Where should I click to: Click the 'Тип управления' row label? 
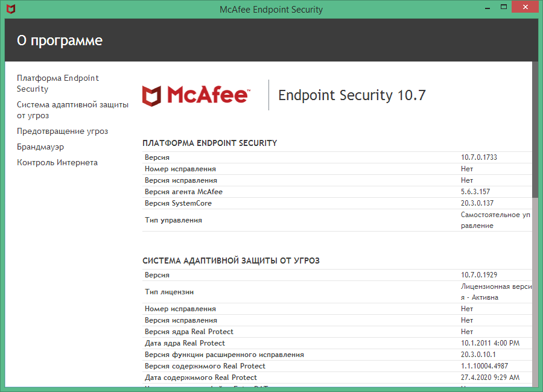coord(173,220)
